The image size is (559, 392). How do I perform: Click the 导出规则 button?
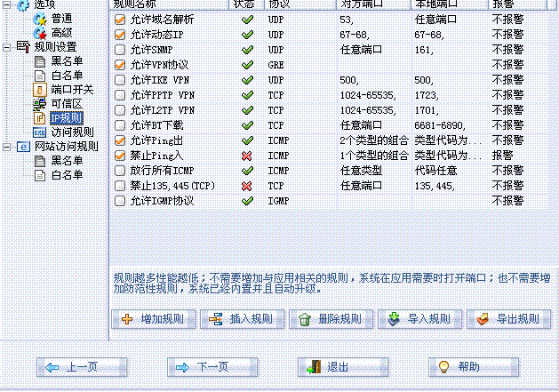pyautogui.click(x=508, y=319)
